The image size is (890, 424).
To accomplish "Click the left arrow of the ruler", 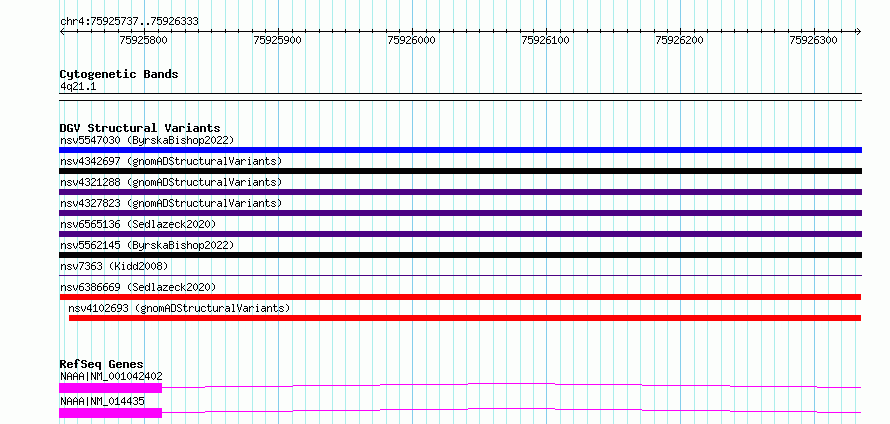I will tap(62, 32).
